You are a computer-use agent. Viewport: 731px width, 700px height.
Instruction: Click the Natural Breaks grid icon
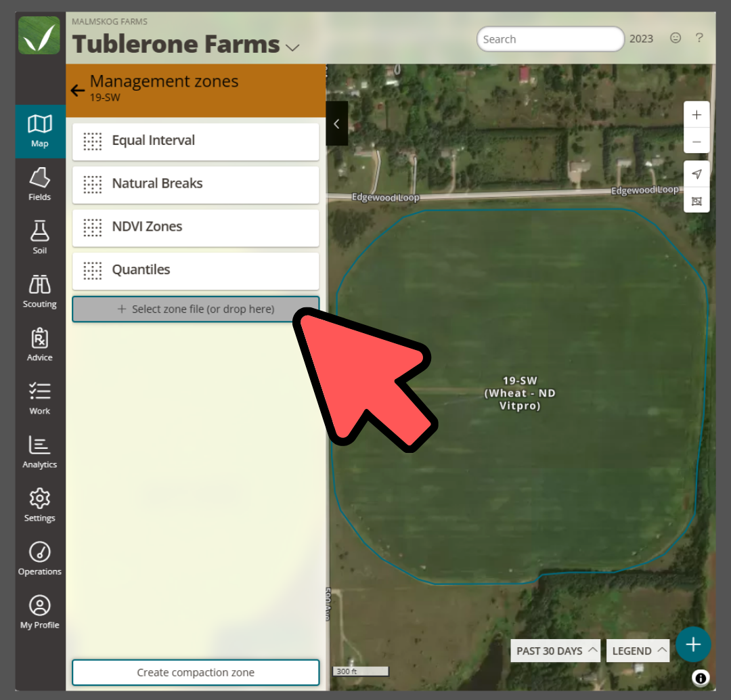[x=92, y=184]
